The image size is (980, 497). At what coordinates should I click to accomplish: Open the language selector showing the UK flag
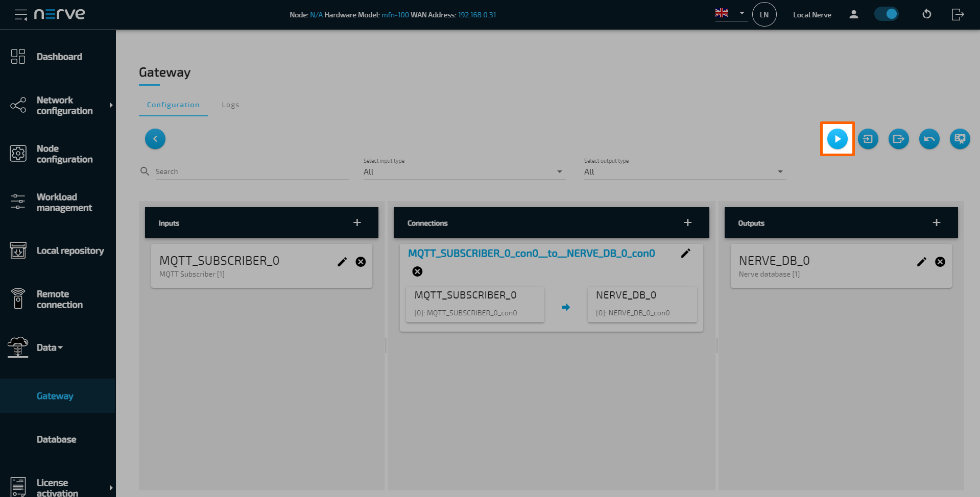click(730, 14)
